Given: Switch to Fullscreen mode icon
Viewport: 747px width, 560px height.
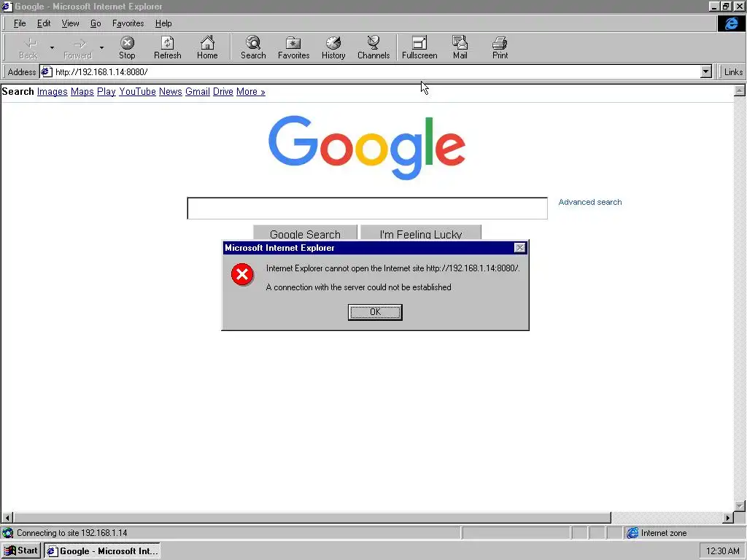Looking at the screenshot, I should (x=419, y=47).
